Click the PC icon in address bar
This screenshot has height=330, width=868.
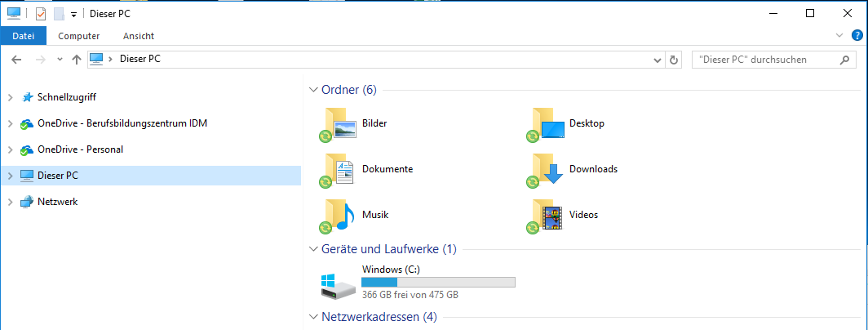96,59
